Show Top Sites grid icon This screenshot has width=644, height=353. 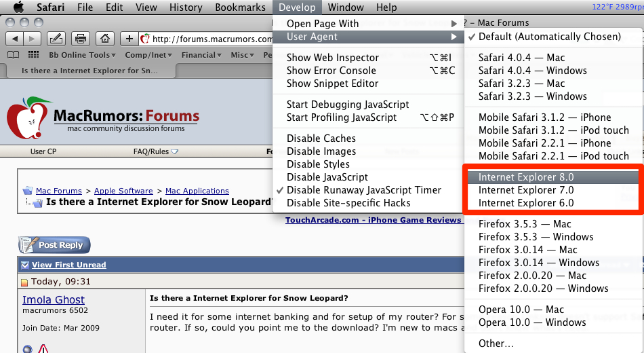[x=33, y=55]
